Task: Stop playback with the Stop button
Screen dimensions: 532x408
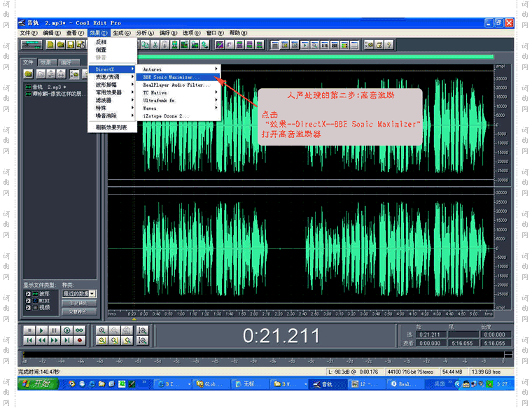Action: 29,330
